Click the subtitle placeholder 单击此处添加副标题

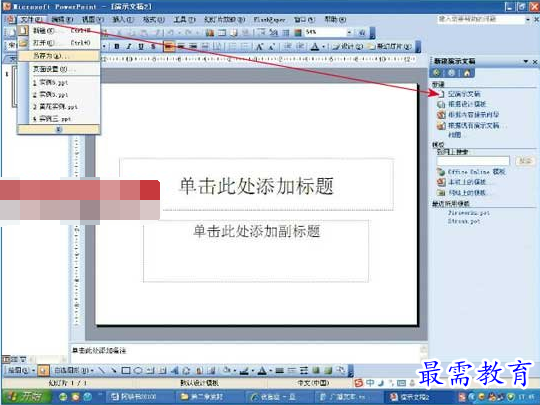click(257, 231)
